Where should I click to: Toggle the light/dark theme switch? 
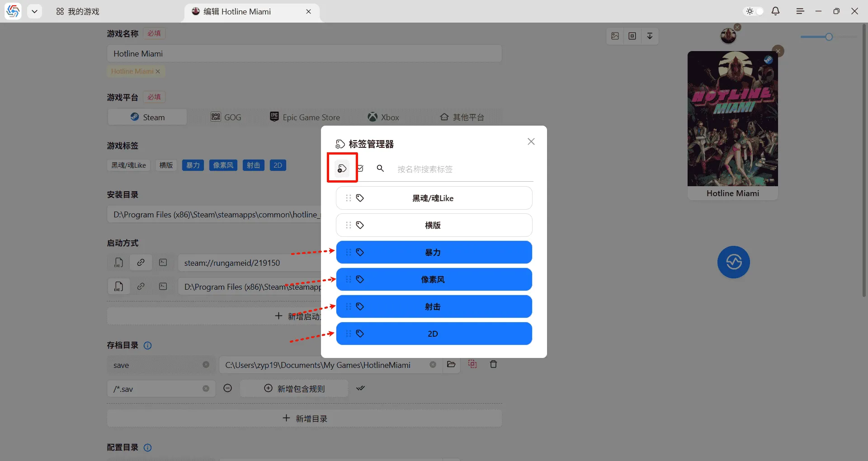tap(755, 11)
